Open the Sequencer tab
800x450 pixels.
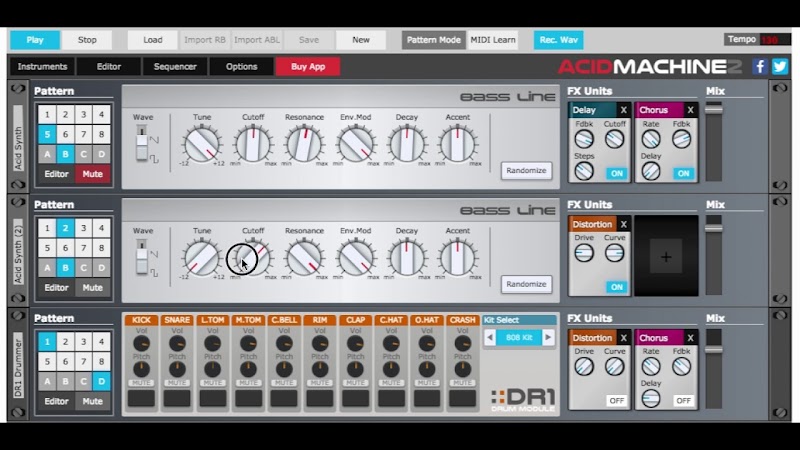[x=175, y=66]
